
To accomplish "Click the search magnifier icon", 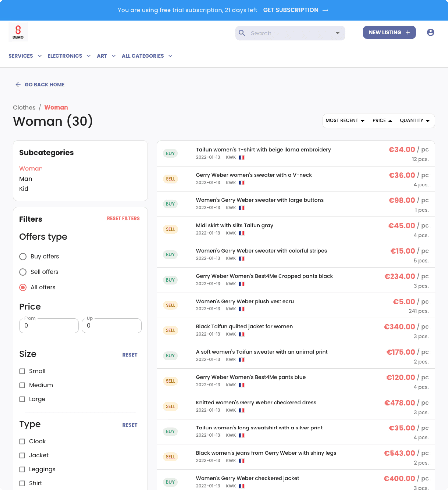I will [242, 33].
